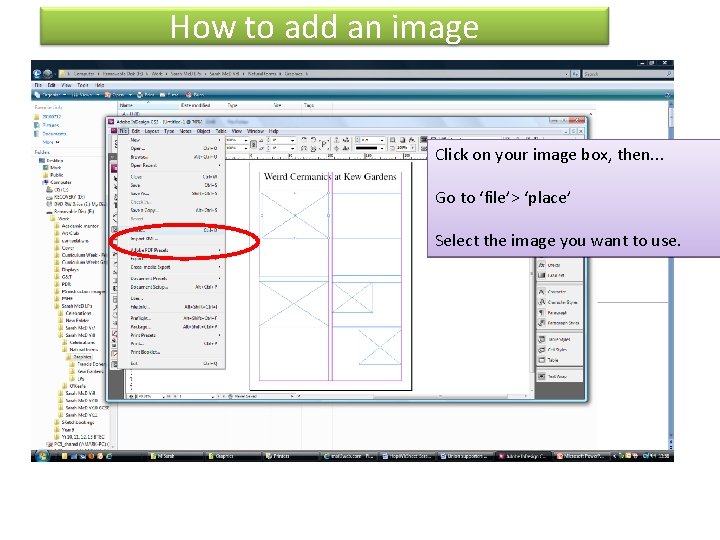
Task: Select Year 9 folder in Explorer tree
Action: tap(64, 430)
